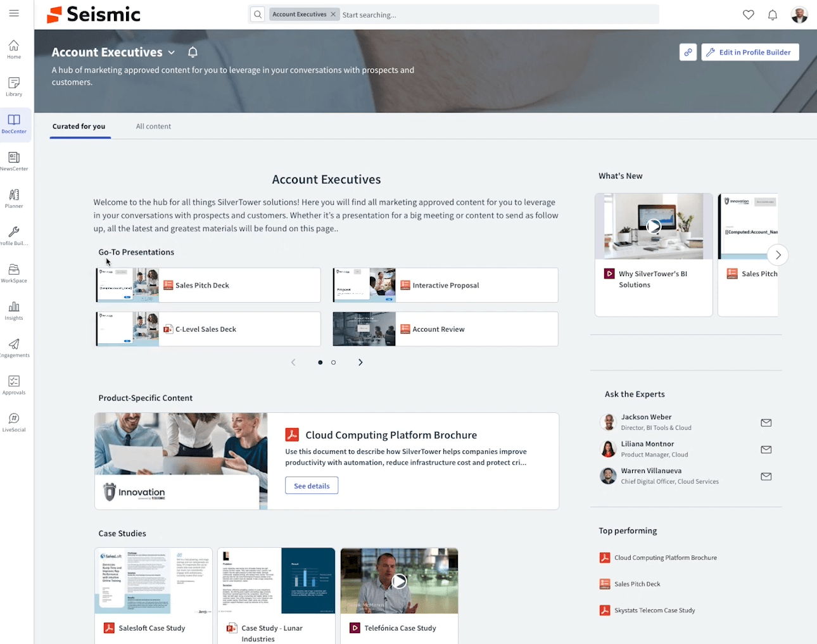817x644 pixels.
Task: Select the Curated for you tab
Action: tap(79, 127)
